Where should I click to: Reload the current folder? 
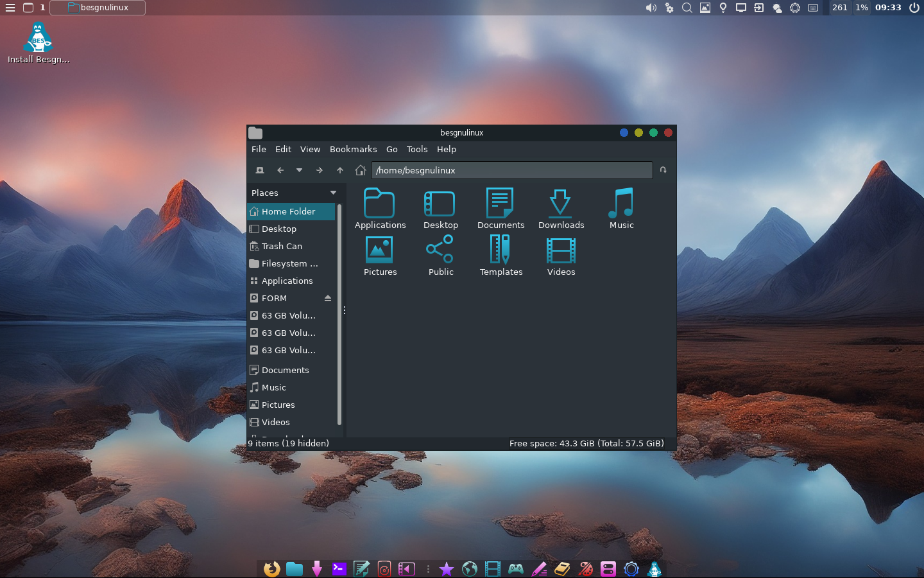[663, 170]
